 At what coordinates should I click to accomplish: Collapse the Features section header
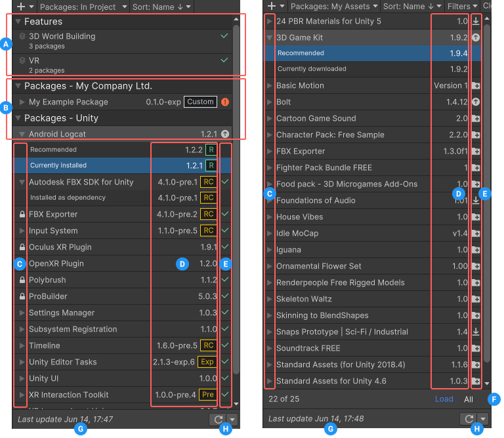tap(18, 22)
